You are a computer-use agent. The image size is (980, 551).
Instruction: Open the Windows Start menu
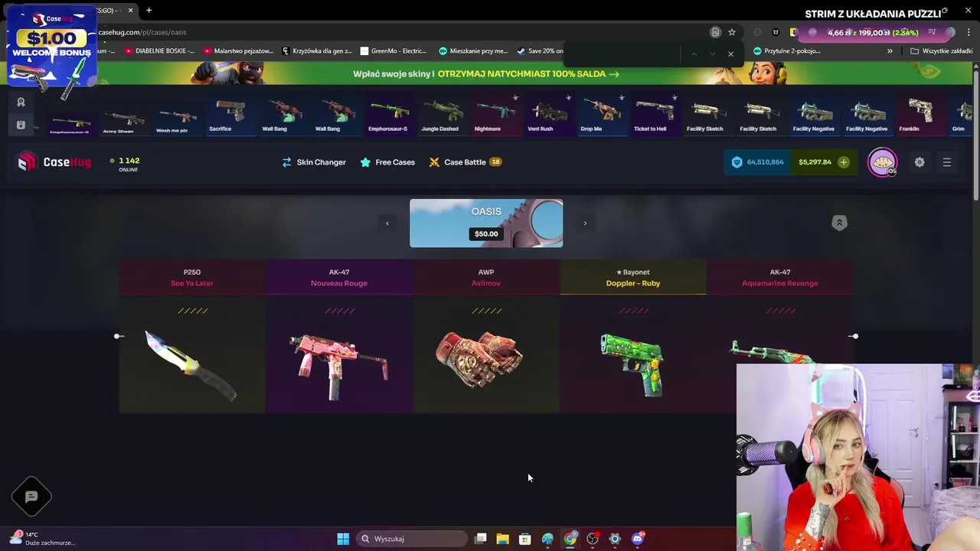[343, 539]
